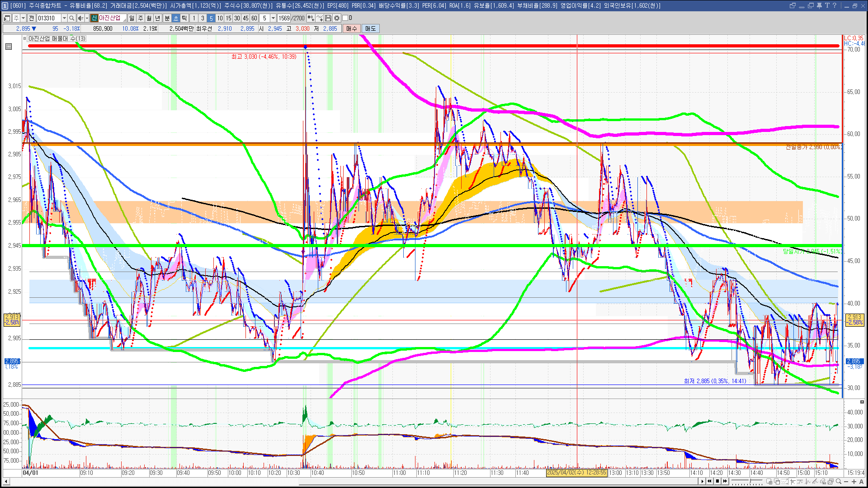Toggle the D checkbox in toolbar
Screen dimensions: 868x488
[345, 18]
